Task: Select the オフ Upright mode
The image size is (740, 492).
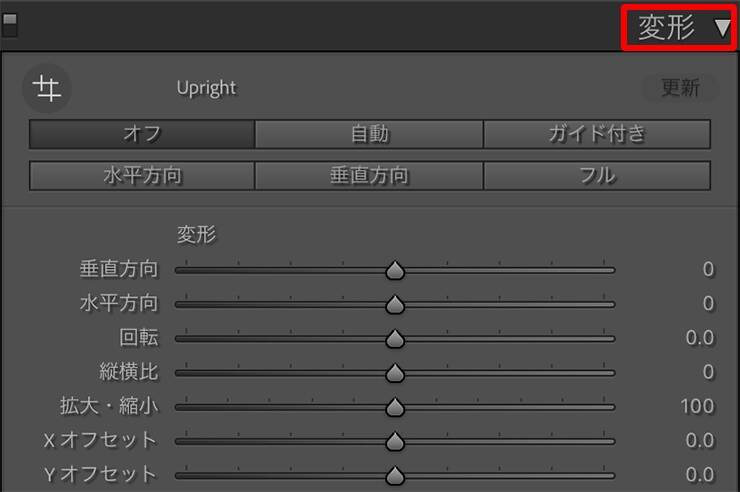Action: pyautogui.click(x=142, y=134)
